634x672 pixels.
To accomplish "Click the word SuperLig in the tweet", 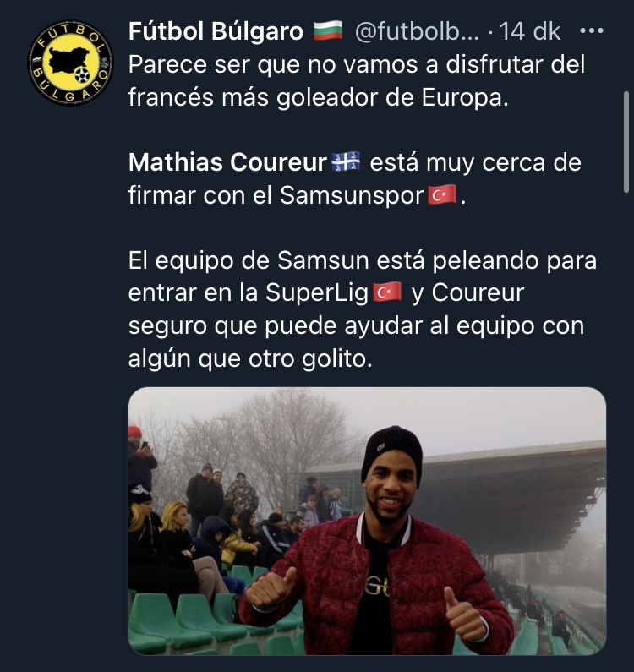I will pos(317,292).
